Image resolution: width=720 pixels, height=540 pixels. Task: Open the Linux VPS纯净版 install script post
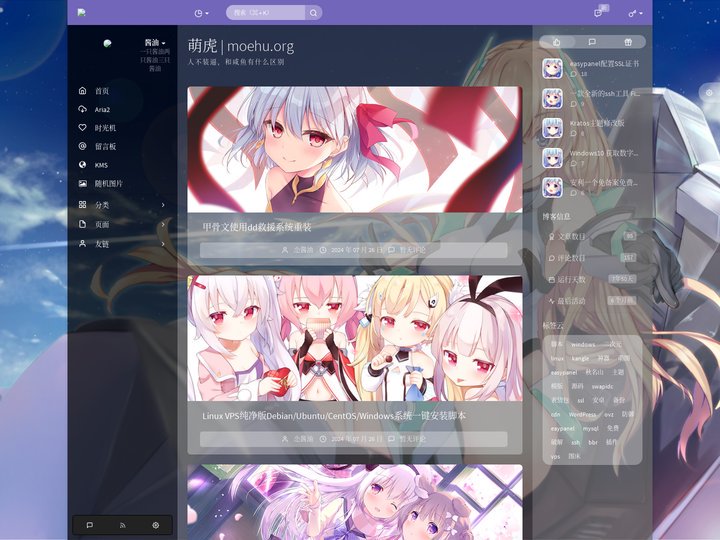[x=334, y=416]
